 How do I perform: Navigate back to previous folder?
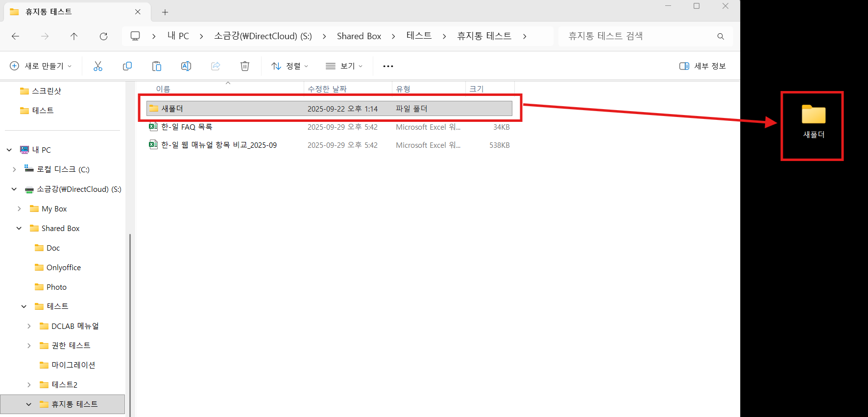[x=16, y=36]
